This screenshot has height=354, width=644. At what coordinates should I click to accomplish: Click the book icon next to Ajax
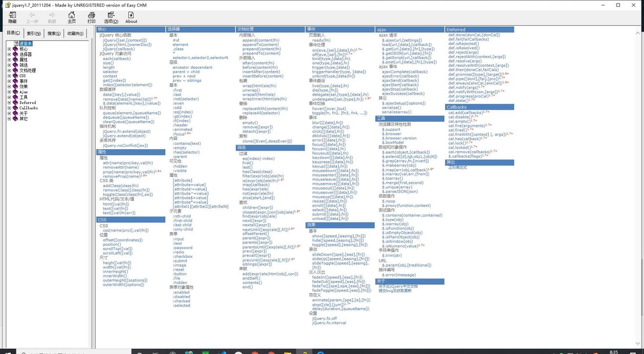coord(16,92)
